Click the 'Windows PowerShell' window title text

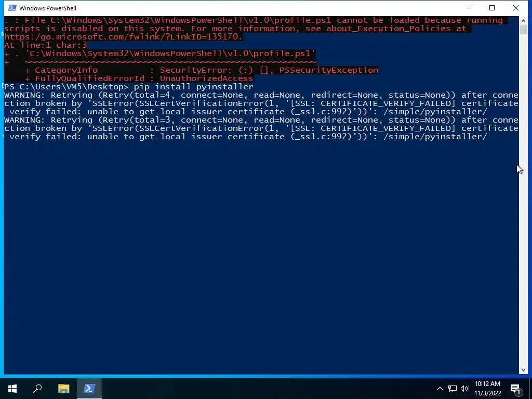coord(48,8)
